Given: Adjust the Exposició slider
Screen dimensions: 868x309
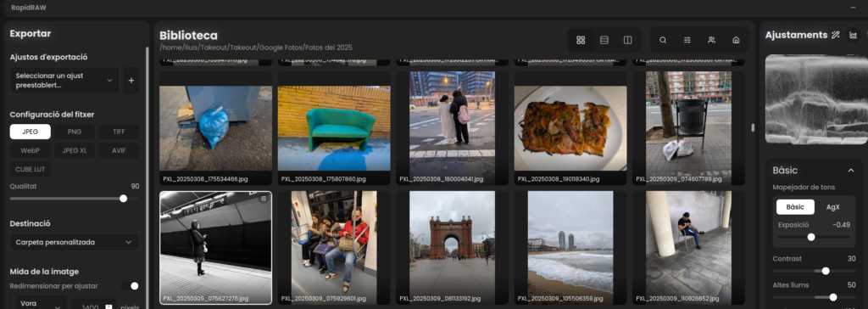Looking at the screenshot, I should point(814,237).
